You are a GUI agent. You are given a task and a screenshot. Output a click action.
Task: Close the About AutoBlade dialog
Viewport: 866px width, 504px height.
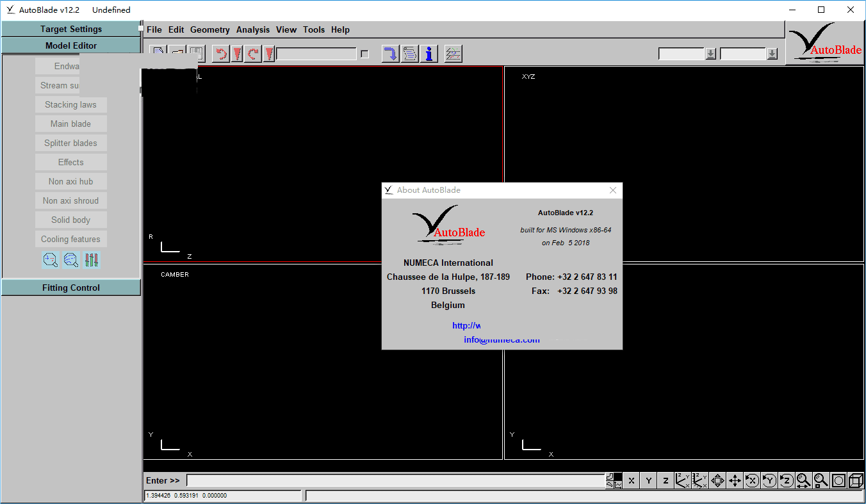[613, 190]
